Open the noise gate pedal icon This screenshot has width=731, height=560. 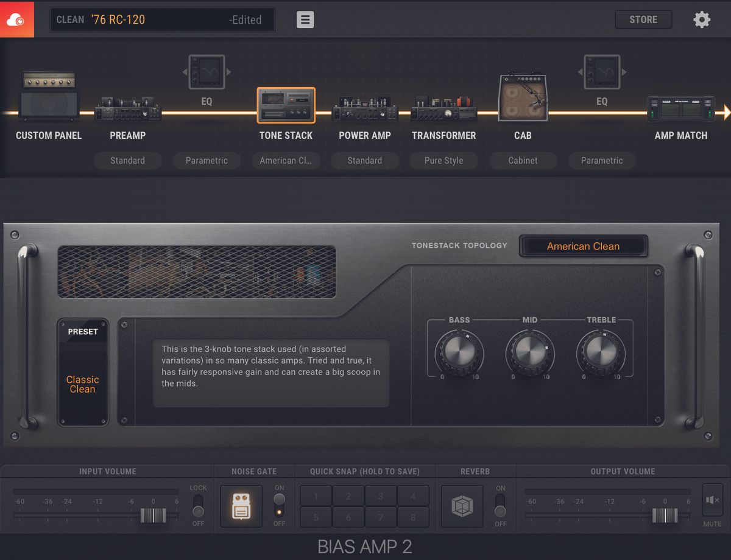[x=241, y=506]
